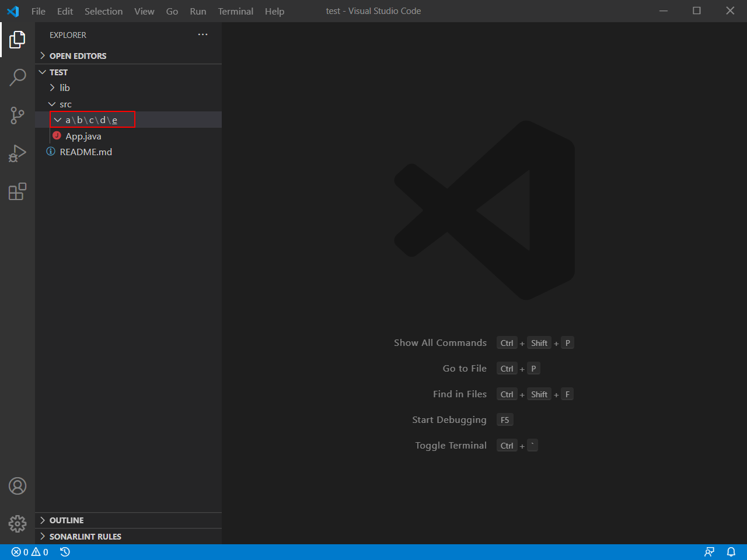
Task: Open the Go menu
Action: tap(172, 11)
